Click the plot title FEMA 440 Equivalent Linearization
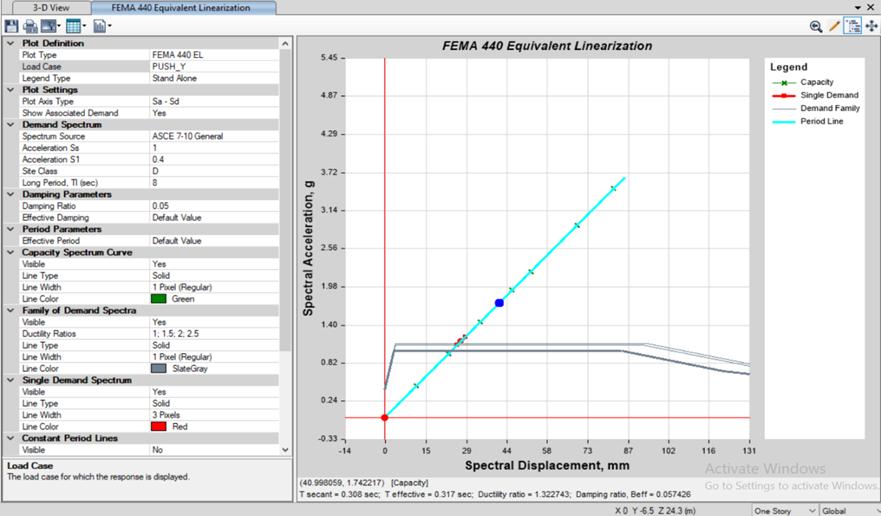Image resolution: width=881 pixels, height=516 pixels. pos(547,46)
